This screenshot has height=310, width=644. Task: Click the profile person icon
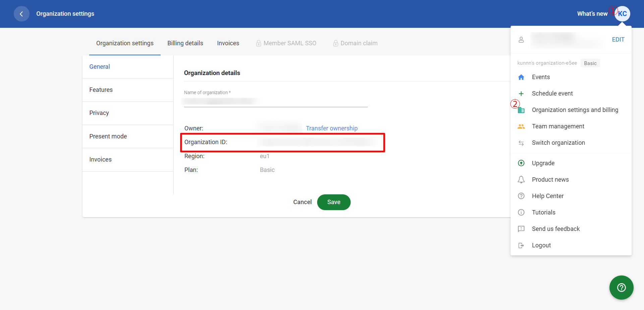pyautogui.click(x=521, y=40)
